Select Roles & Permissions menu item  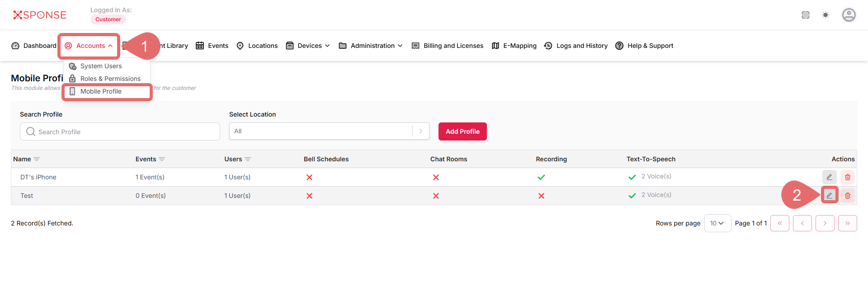click(x=110, y=79)
